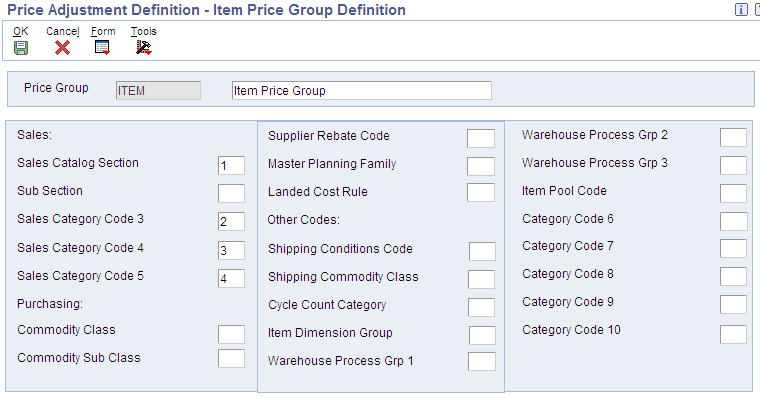Click the info icon at top right
This screenshot has width=760, height=398.
[x=741, y=10]
